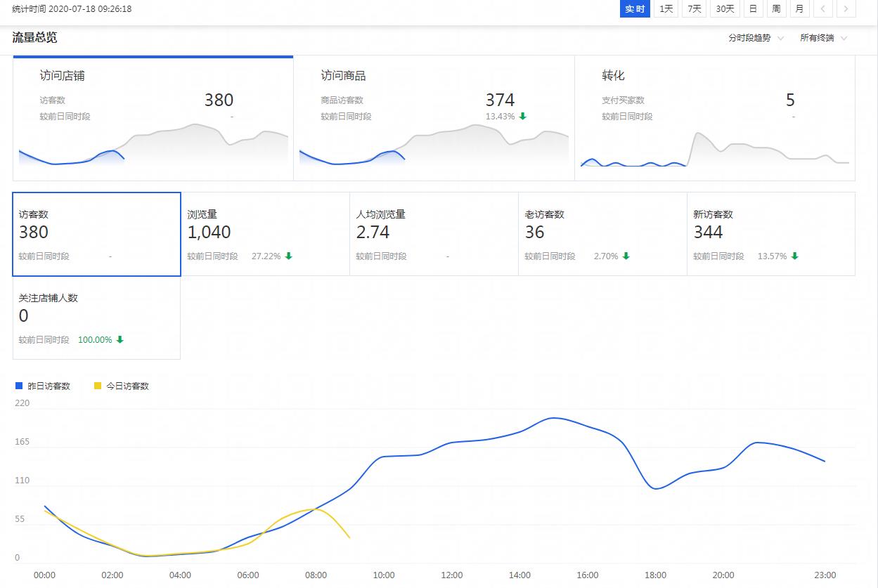Viewport: 878px width, 588px height.
Task: Select the 访客数 metric card
Action: (96, 234)
